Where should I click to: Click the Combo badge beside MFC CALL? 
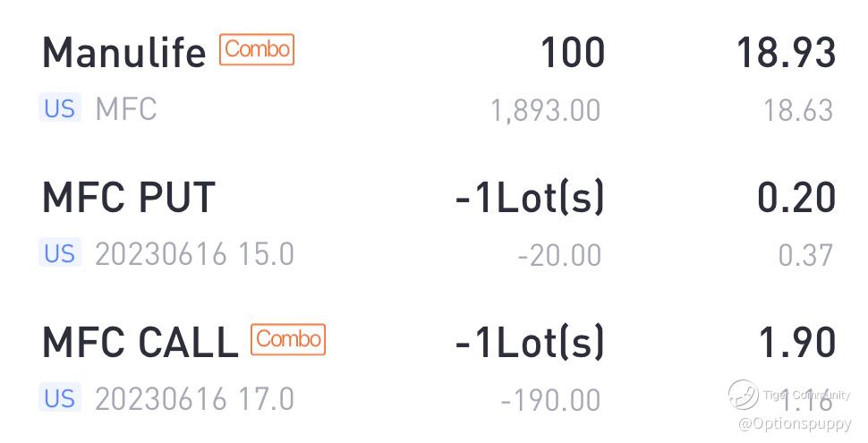(x=288, y=339)
